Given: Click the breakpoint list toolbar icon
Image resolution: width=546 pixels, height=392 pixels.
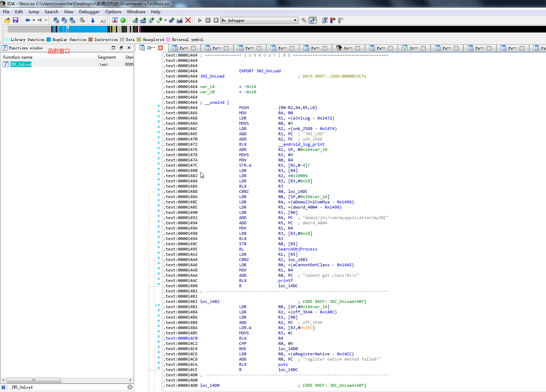Looking at the screenshot, I should (325, 20).
